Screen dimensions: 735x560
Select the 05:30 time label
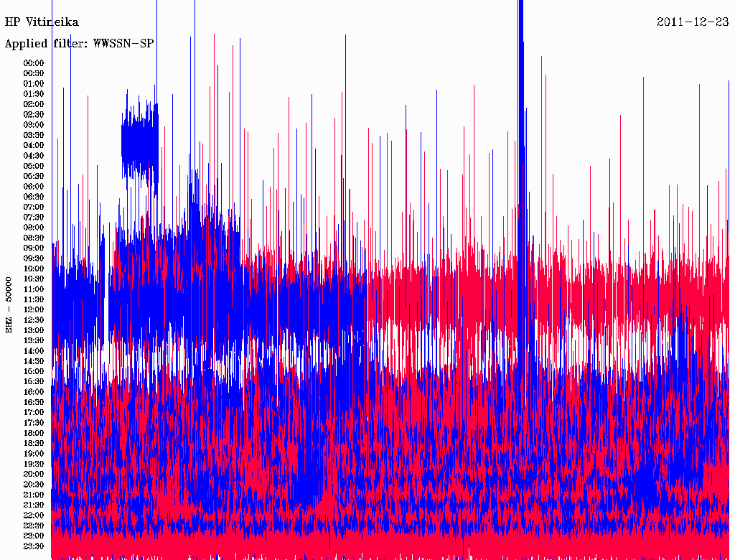(34, 176)
